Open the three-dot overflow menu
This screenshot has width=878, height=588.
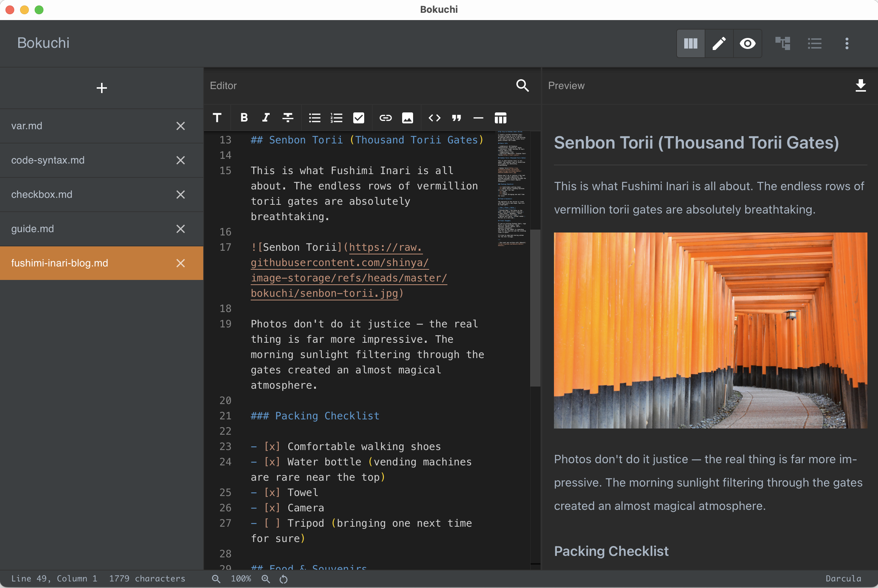point(847,43)
